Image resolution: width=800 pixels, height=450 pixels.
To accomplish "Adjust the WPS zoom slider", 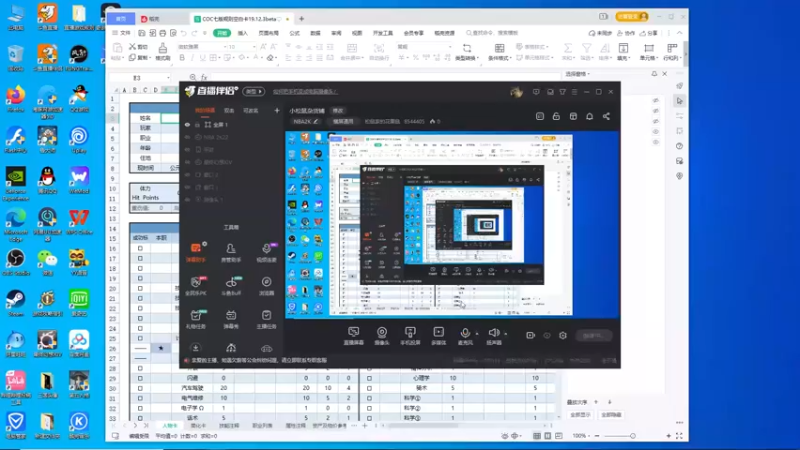I will tap(633, 436).
